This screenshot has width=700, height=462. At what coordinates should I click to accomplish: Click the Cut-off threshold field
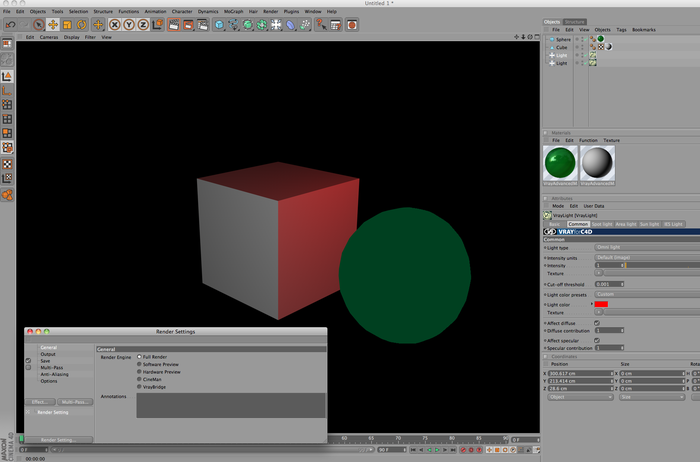coord(609,284)
